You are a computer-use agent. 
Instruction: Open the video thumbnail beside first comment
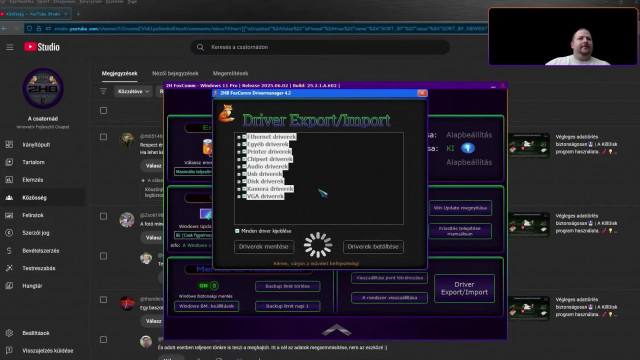pyautogui.click(x=529, y=145)
